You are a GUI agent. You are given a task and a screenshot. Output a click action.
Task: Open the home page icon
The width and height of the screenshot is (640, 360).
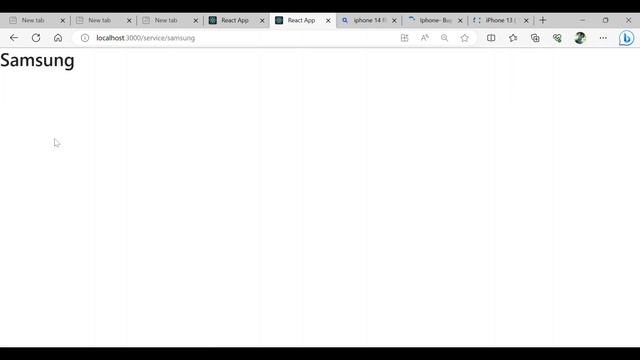[58, 38]
